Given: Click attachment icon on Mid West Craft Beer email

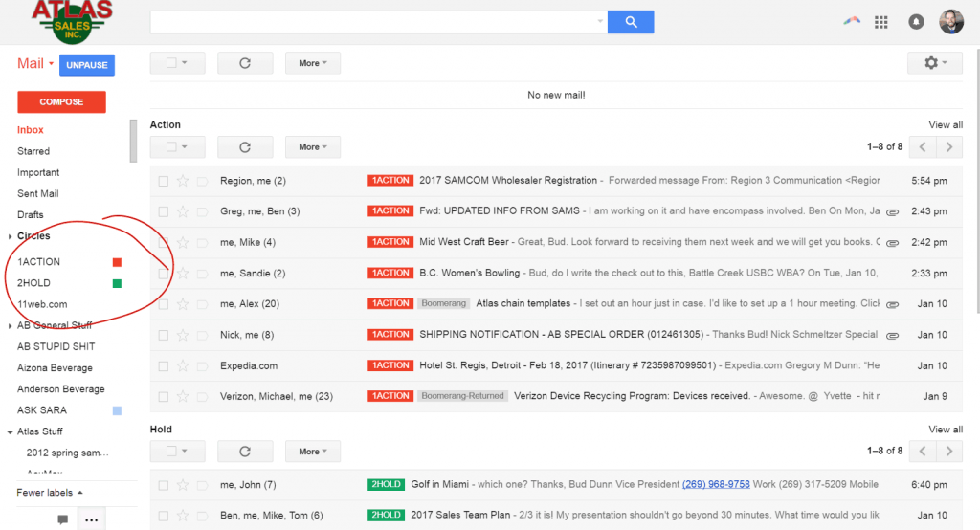Looking at the screenshot, I should pyautogui.click(x=893, y=242).
